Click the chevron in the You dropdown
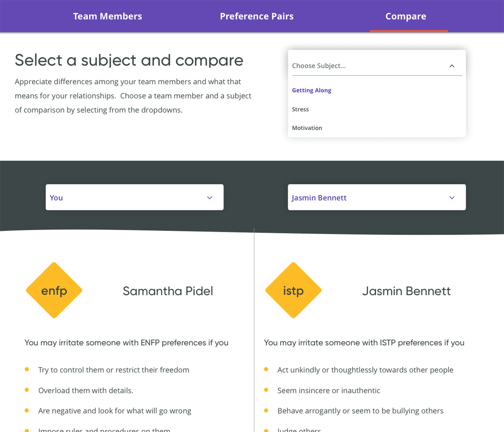504x432 pixels. point(210,198)
